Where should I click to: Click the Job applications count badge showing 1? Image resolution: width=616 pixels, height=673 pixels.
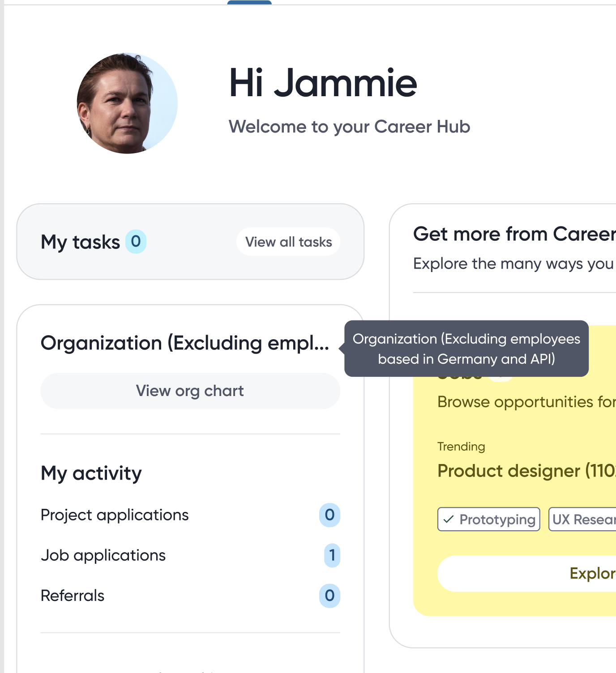click(332, 555)
